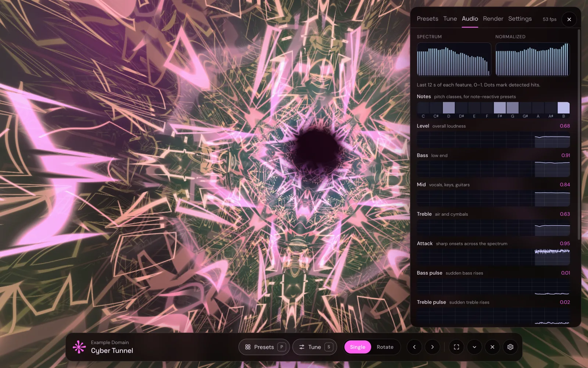Click the Attack onsets graph
588x368 pixels.
pyautogui.click(x=493, y=258)
